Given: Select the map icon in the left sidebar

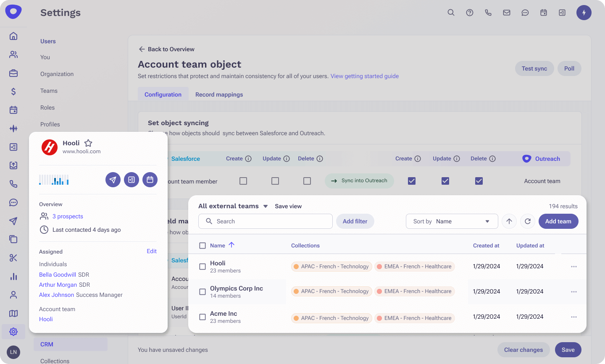Looking at the screenshot, I should pyautogui.click(x=13, y=313).
